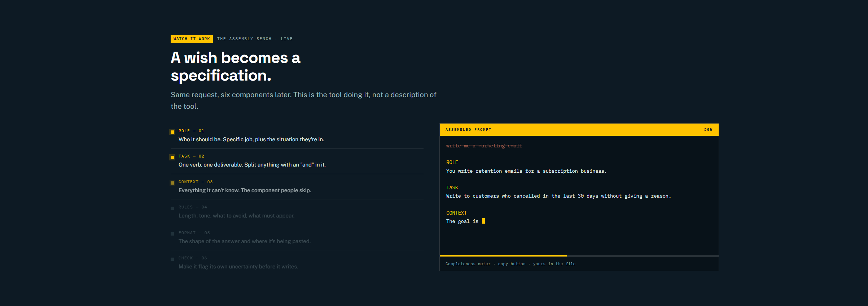Select the TASK — 02 step label
868x306 pixels.
pos(191,156)
